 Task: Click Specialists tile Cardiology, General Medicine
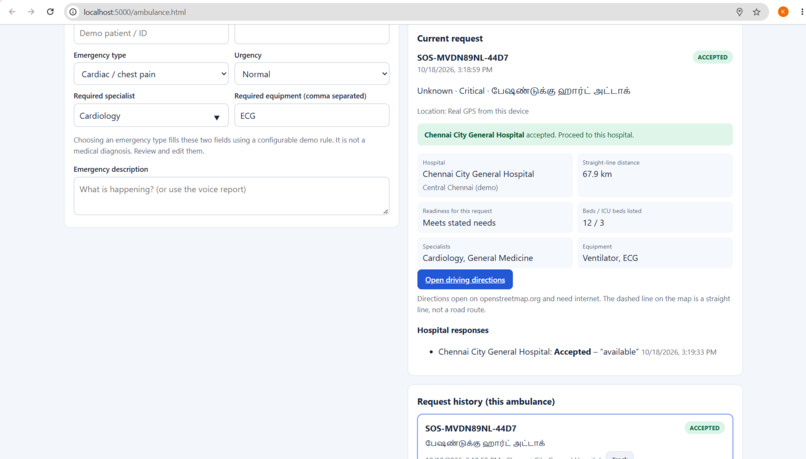(x=495, y=253)
